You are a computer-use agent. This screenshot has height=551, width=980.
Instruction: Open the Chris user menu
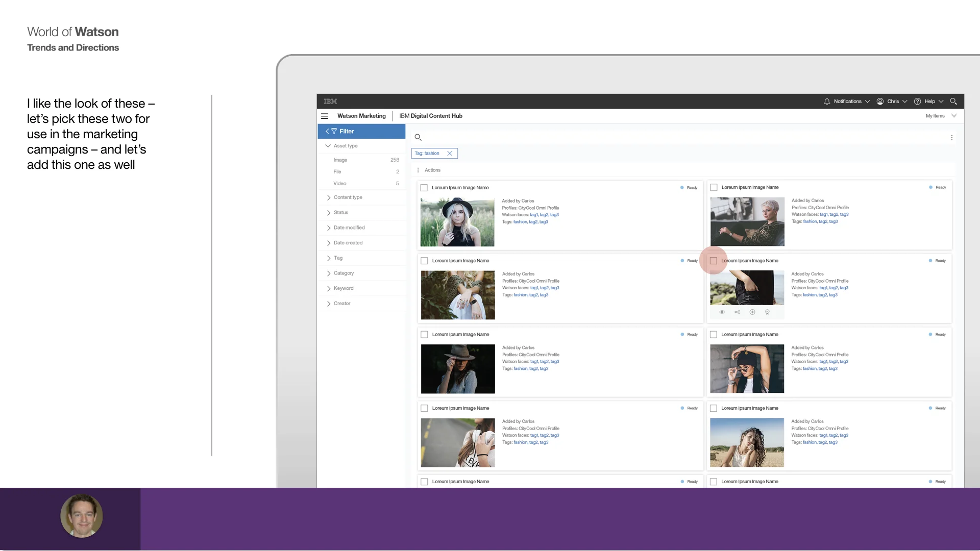[892, 102]
